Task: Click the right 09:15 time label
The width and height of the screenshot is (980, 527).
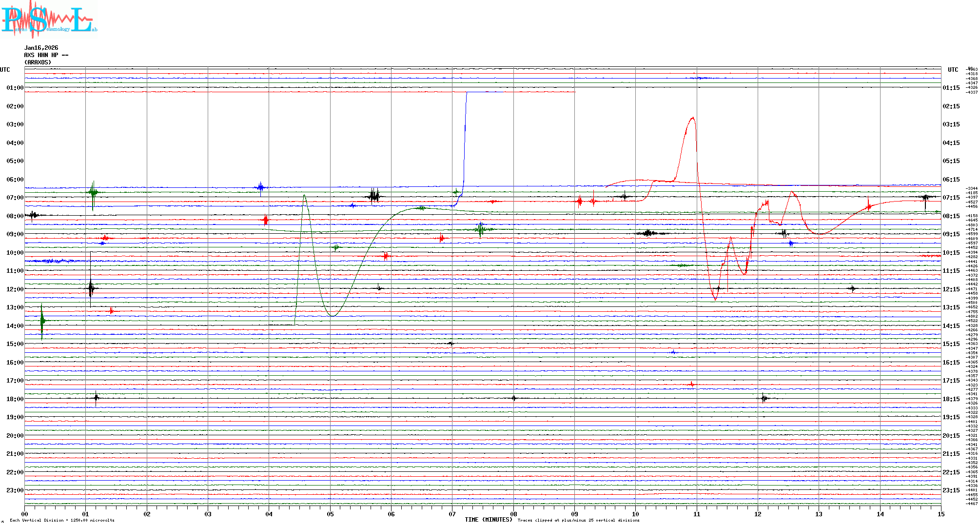Action: [x=951, y=234]
